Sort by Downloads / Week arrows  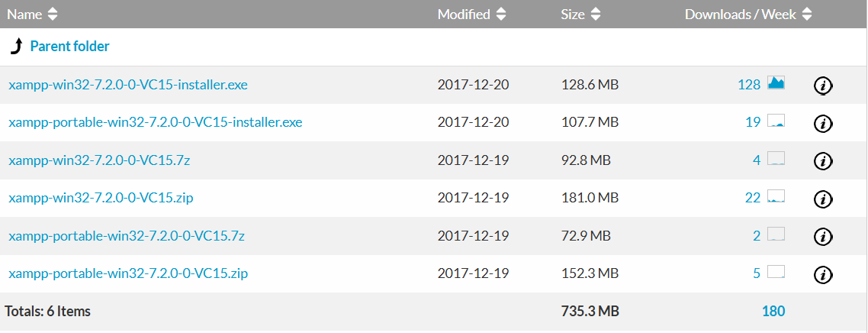[x=807, y=15]
